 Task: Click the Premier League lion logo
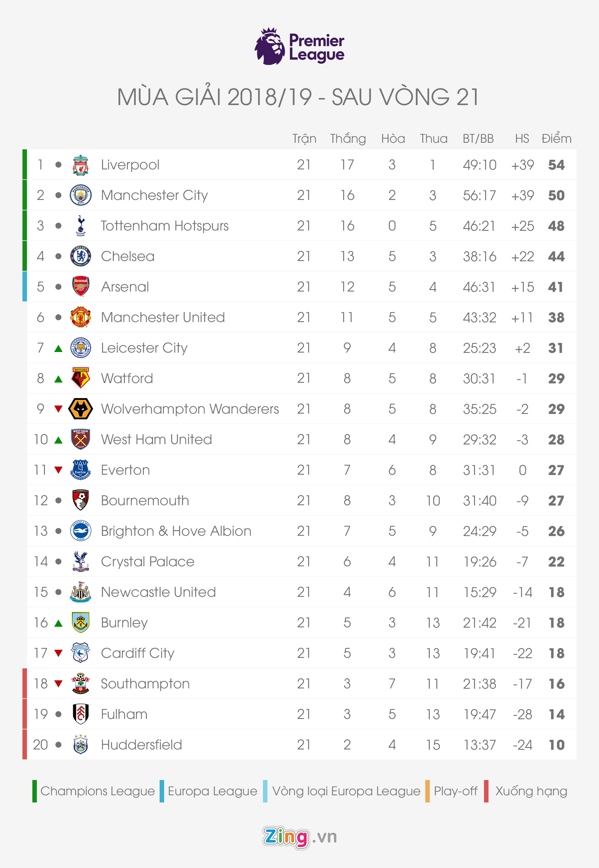270,46
